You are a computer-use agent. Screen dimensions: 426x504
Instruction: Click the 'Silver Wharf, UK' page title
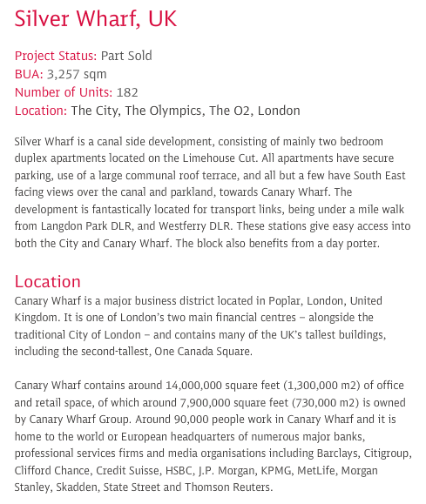coord(96,19)
